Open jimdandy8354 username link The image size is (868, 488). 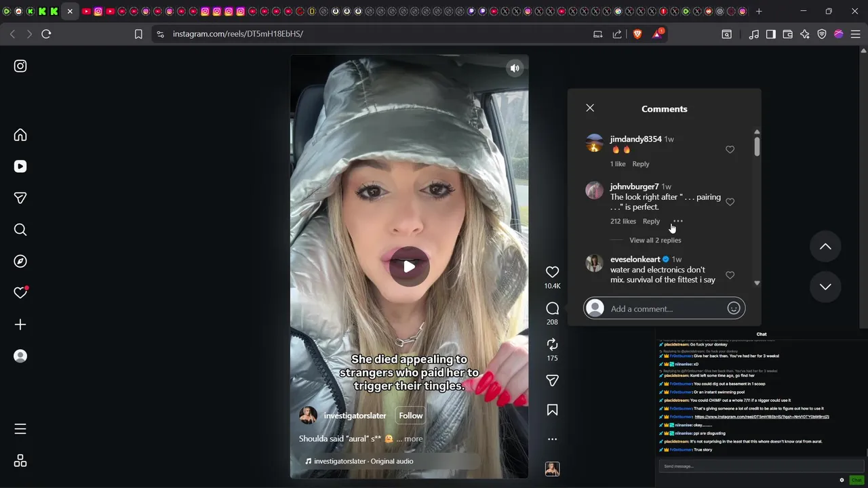635,139
